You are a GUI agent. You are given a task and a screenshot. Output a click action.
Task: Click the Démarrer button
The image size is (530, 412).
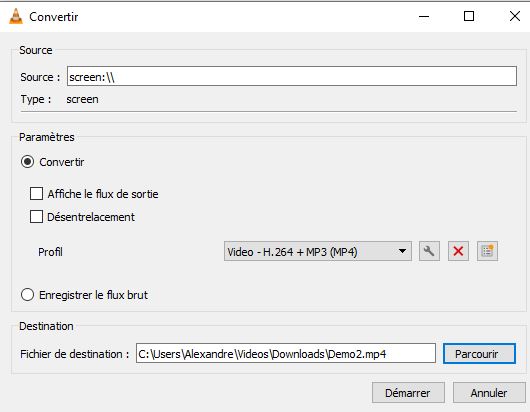pos(408,393)
